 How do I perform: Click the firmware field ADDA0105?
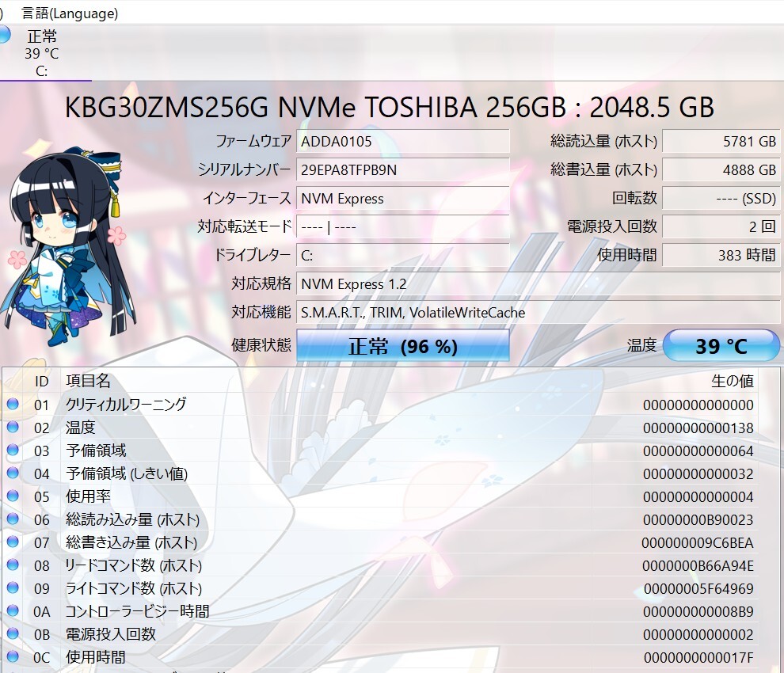(x=403, y=142)
